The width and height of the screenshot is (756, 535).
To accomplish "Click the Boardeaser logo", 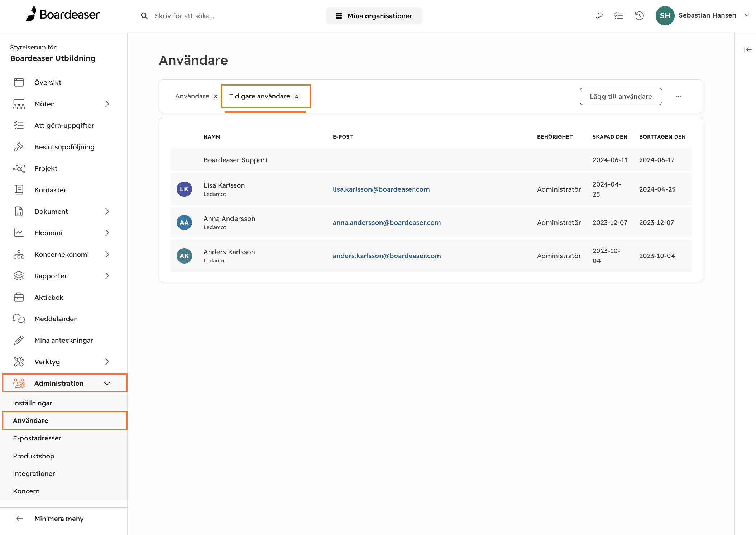I will (63, 14).
